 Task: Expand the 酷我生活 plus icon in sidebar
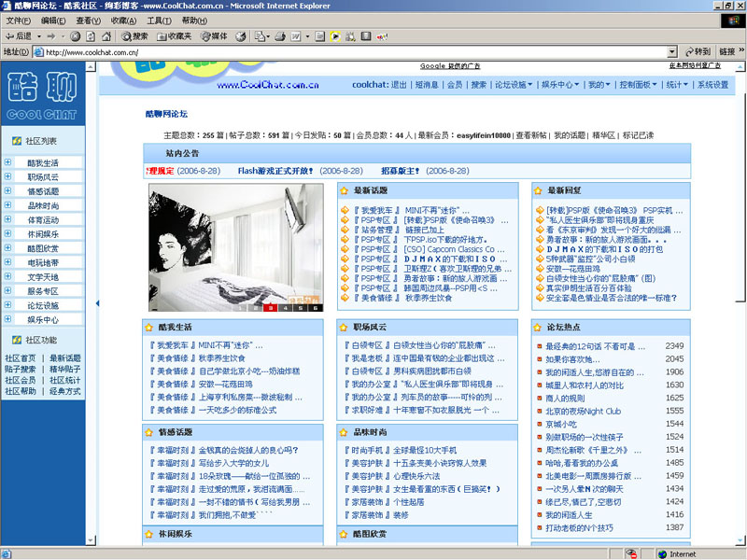pyautogui.click(x=7, y=162)
